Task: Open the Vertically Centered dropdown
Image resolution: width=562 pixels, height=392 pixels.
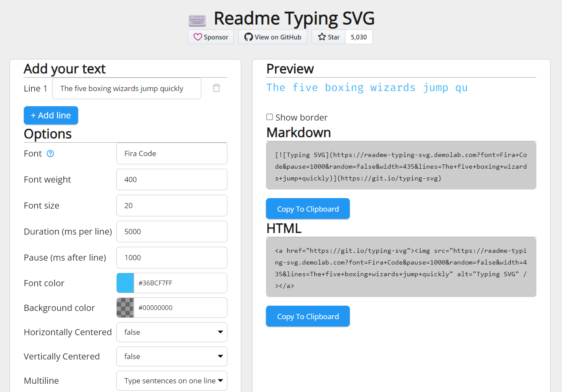Action: (171, 356)
